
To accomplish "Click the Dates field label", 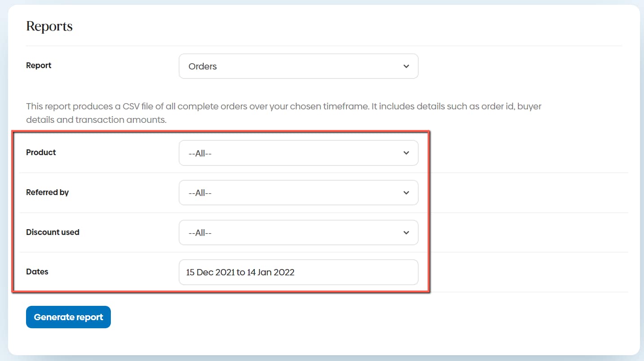I will coord(37,272).
